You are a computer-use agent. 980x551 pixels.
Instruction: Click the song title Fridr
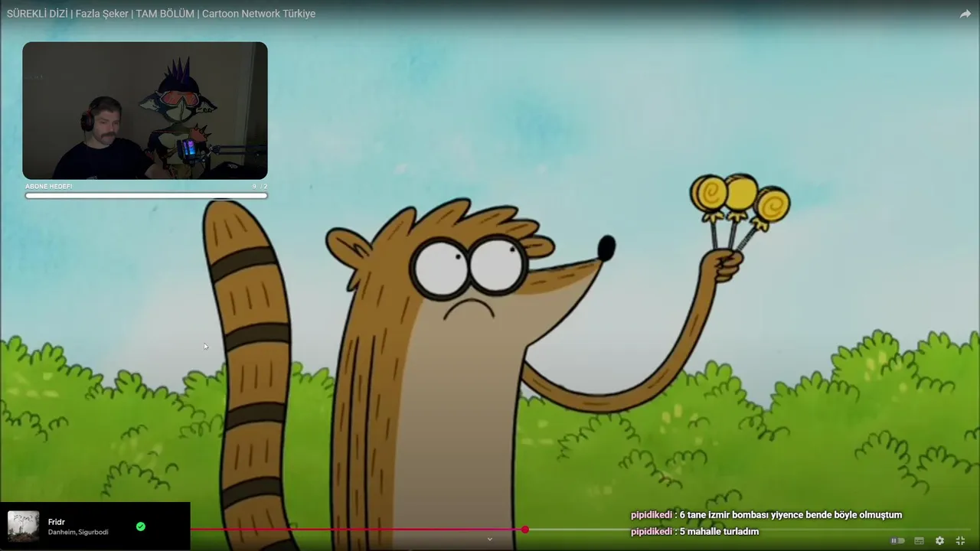point(57,522)
